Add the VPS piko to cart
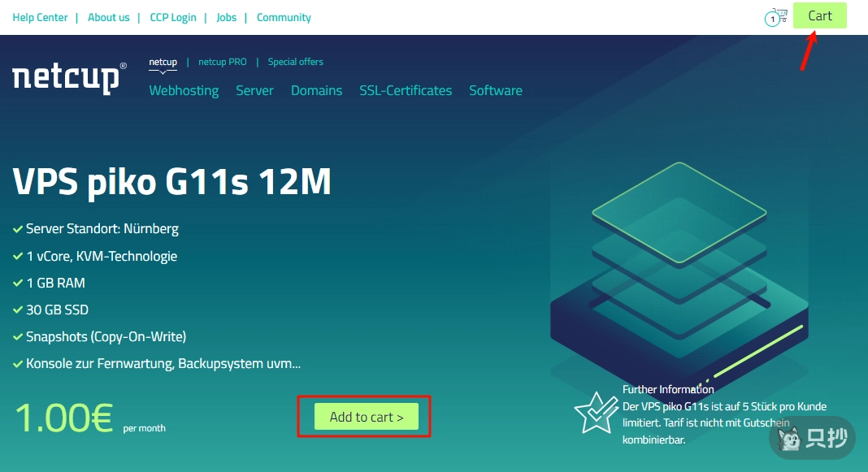 tap(366, 417)
